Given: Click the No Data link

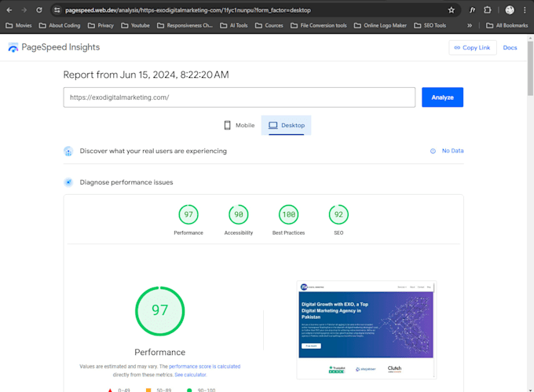Looking at the screenshot, I should pyautogui.click(x=452, y=151).
